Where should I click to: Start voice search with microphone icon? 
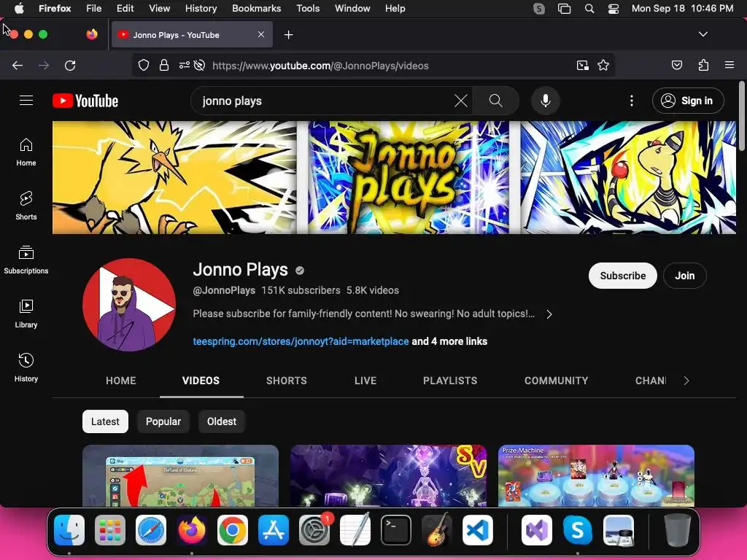(546, 101)
